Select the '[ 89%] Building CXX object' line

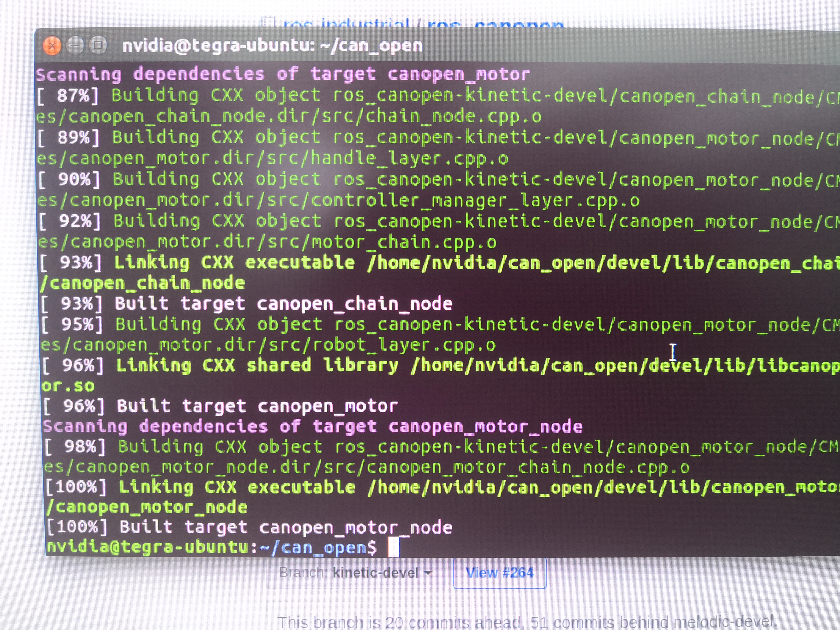click(x=438, y=137)
